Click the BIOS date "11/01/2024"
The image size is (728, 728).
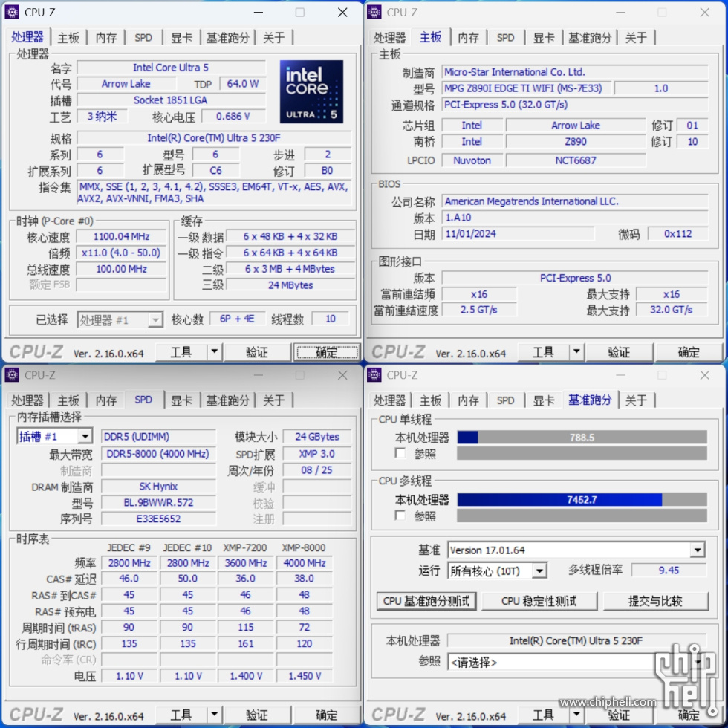(x=518, y=233)
